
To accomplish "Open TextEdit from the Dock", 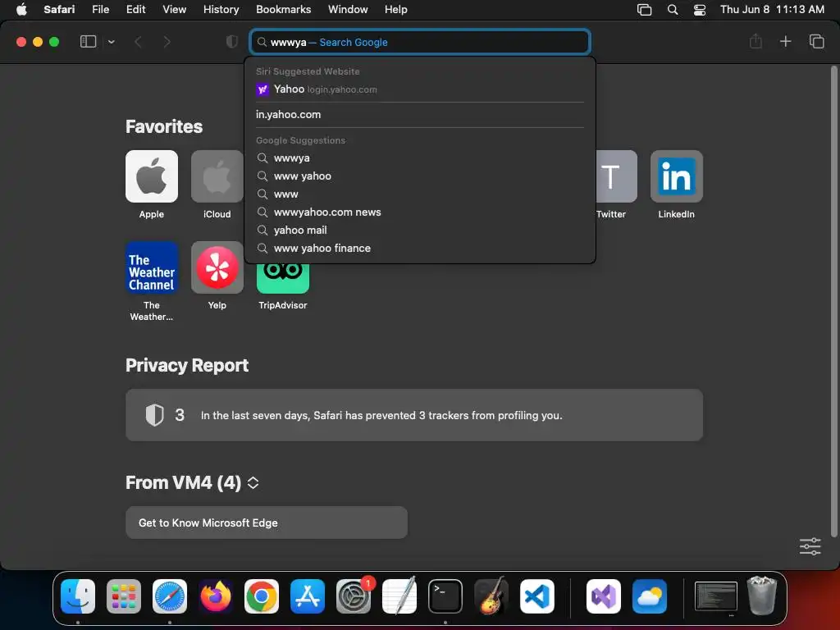I will point(399,596).
